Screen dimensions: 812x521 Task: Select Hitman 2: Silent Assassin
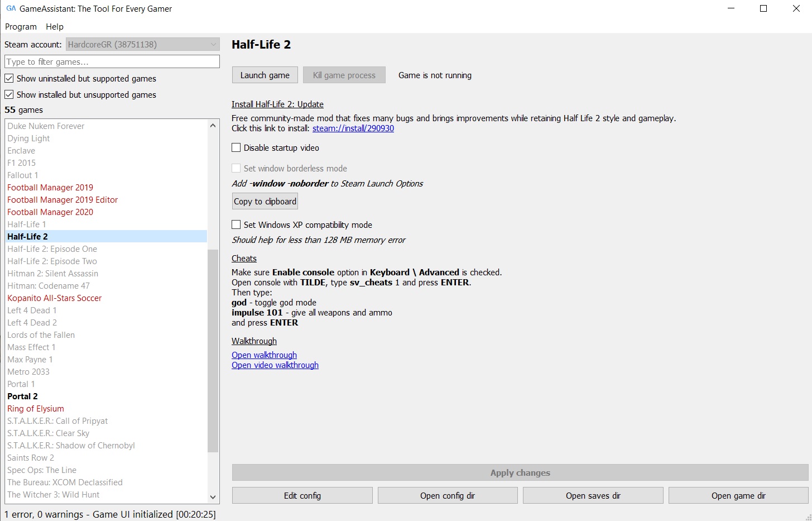tap(106, 274)
